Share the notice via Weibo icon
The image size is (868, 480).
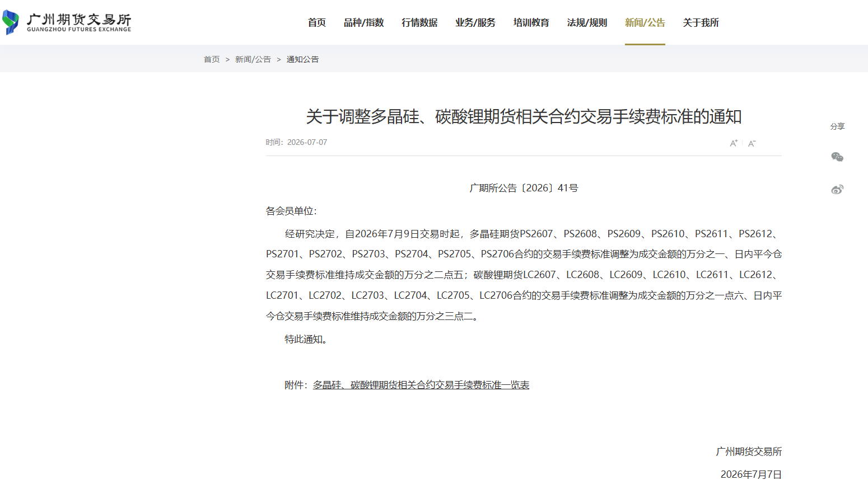point(837,189)
